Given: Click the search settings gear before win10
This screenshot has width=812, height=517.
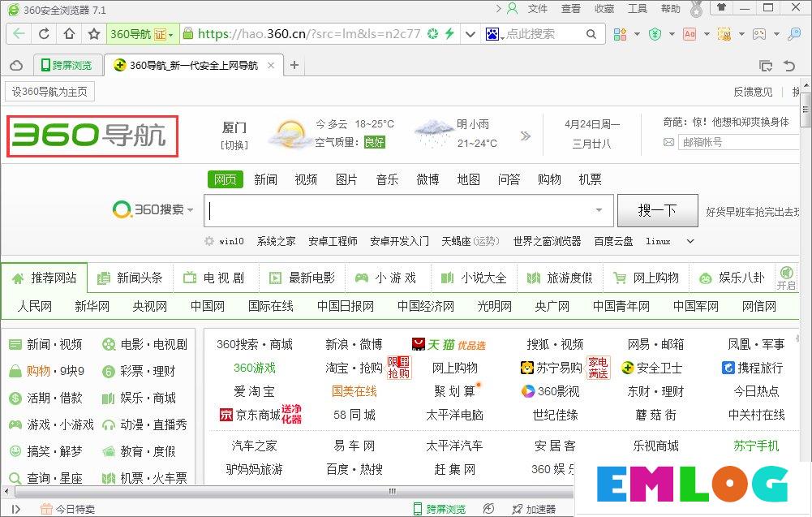Looking at the screenshot, I should click(x=209, y=241).
